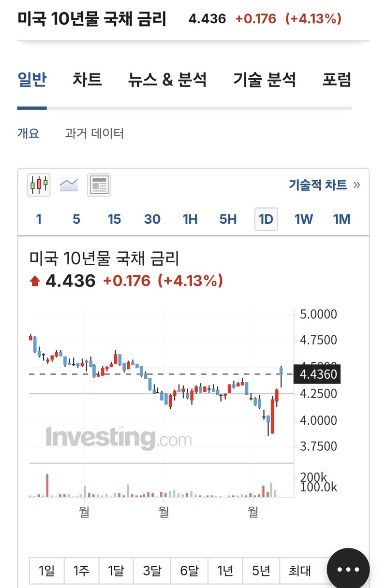Choose the 5-minute interval
387x588 pixels.
pyautogui.click(x=76, y=219)
